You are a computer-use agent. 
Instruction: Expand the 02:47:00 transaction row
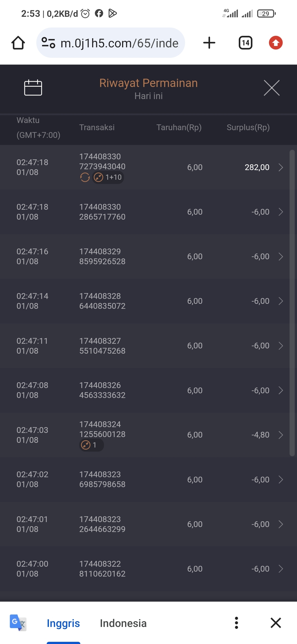280,569
